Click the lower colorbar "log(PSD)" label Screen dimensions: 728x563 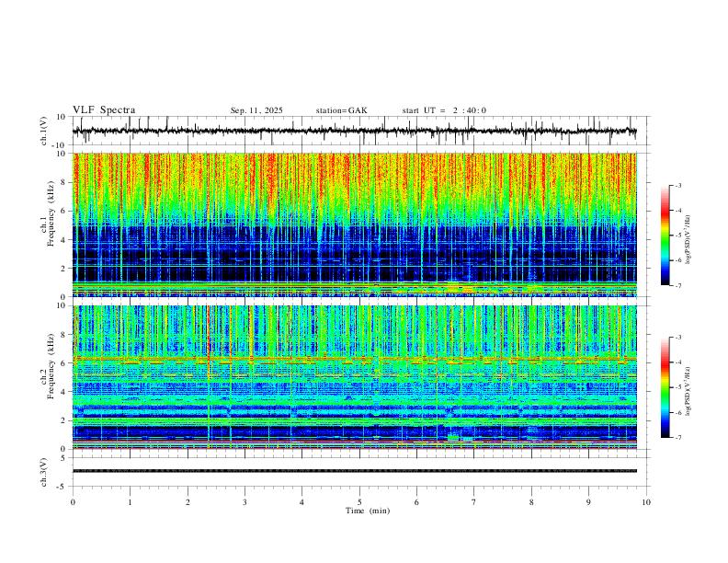688,392
